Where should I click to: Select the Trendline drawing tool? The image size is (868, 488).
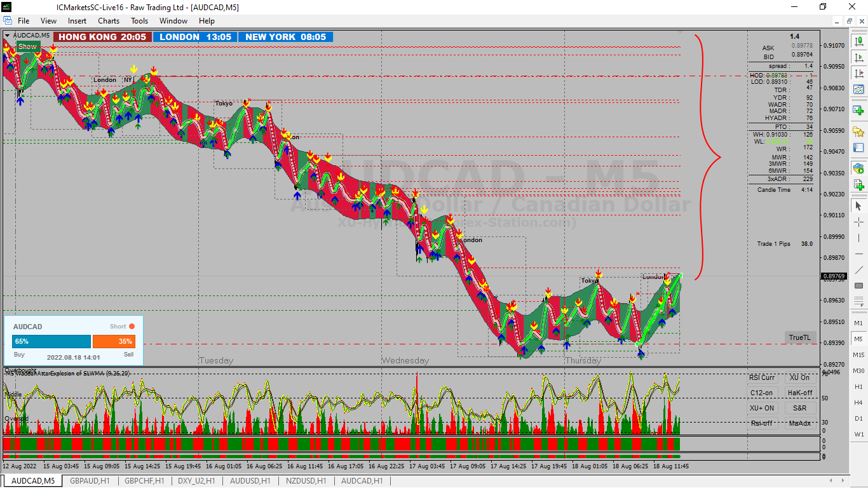858,269
